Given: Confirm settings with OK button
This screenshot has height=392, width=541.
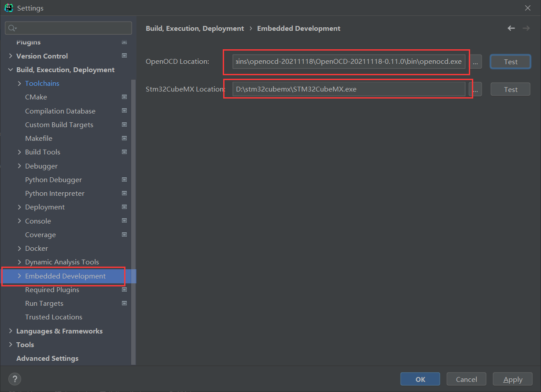Looking at the screenshot, I should click(420, 379).
